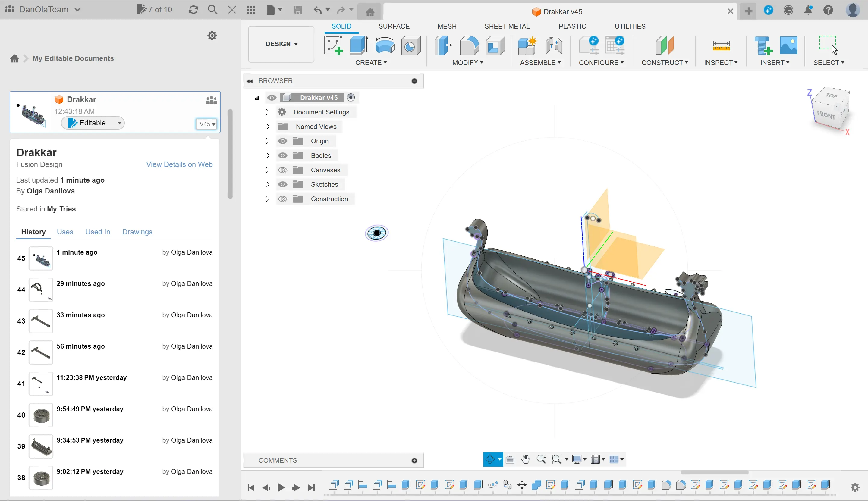Click the Undo arrow
Viewport: 868px width, 501px height.
click(x=318, y=10)
